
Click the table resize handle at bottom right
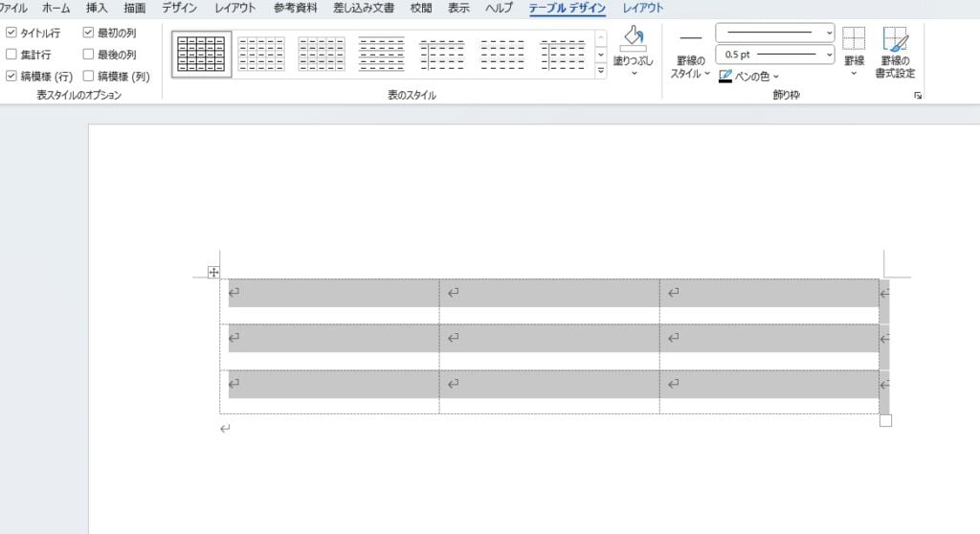pos(885,421)
